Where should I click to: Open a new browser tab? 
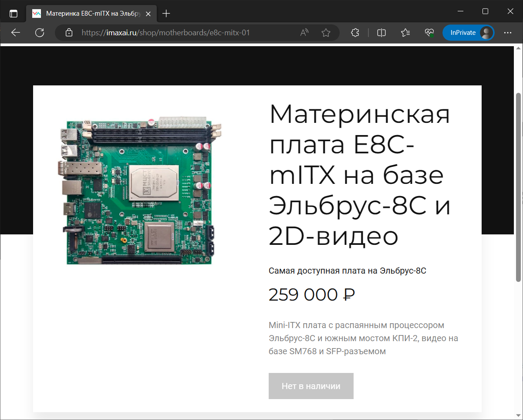tap(166, 14)
